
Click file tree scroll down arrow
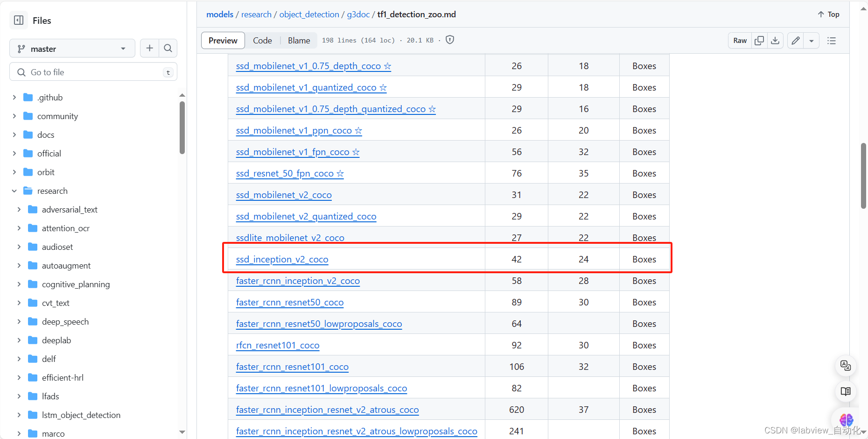click(182, 432)
